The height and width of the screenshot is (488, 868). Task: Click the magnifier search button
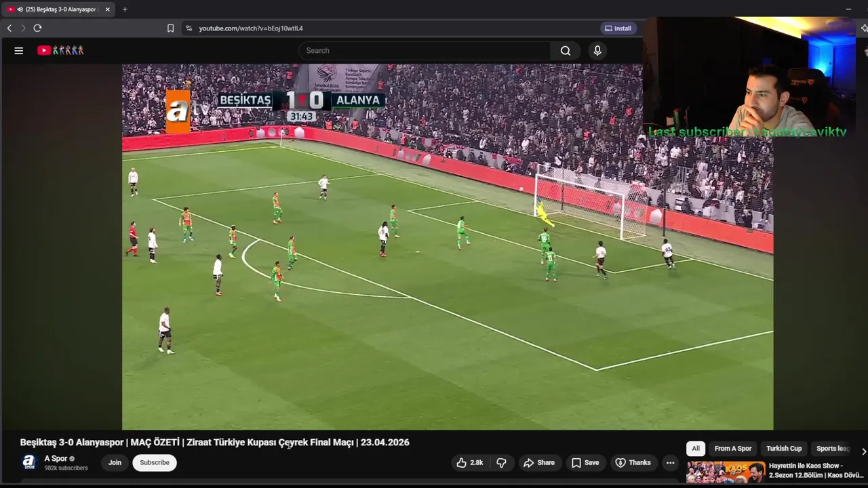point(566,50)
